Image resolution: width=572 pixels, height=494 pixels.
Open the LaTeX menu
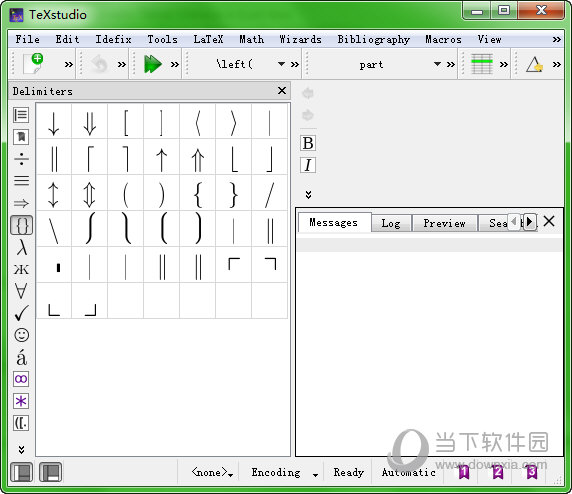208,39
